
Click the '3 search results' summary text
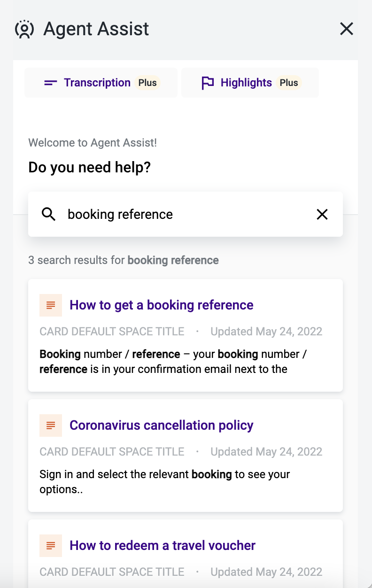124,260
